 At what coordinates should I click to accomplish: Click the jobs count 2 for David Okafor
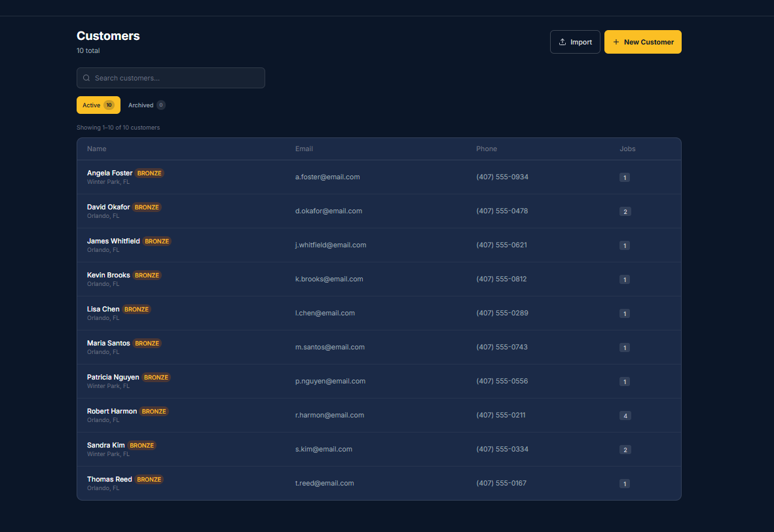tap(625, 211)
